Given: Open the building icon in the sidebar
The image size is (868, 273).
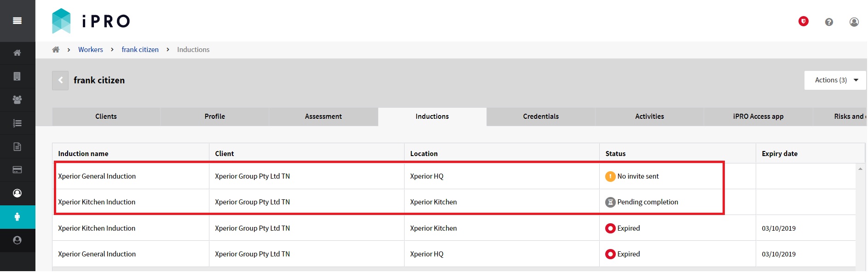Looking at the screenshot, I should [x=17, y=76].
